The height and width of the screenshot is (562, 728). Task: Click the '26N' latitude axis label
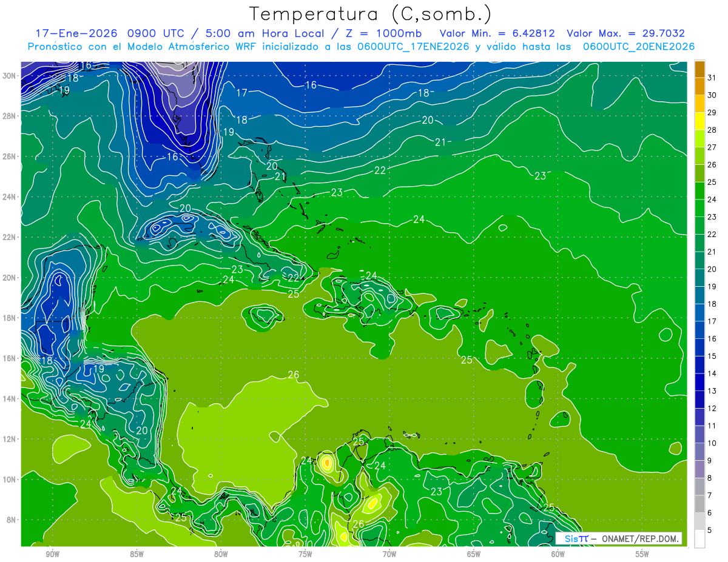pyautogui.click(x=9, y=156)
